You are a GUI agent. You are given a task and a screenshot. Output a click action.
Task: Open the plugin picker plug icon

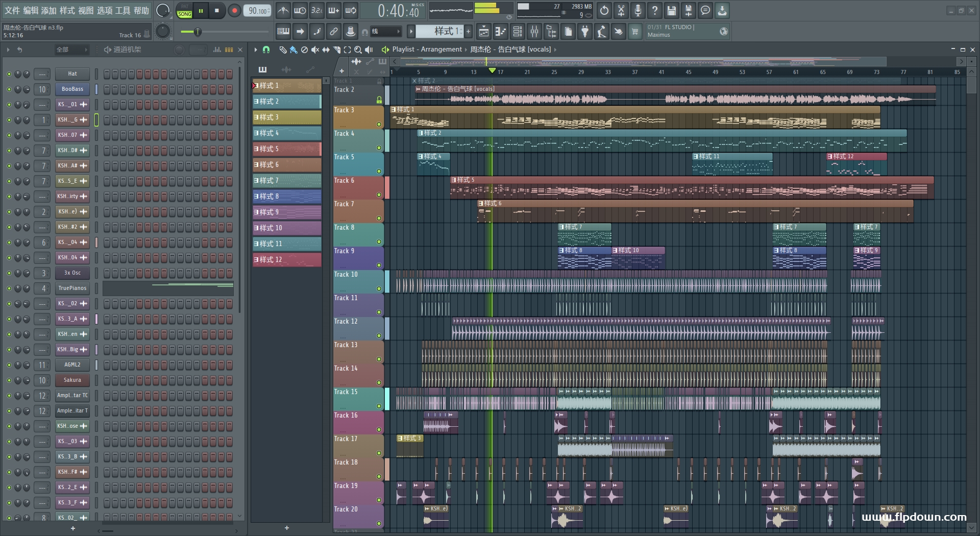click(x=585, y=32)
